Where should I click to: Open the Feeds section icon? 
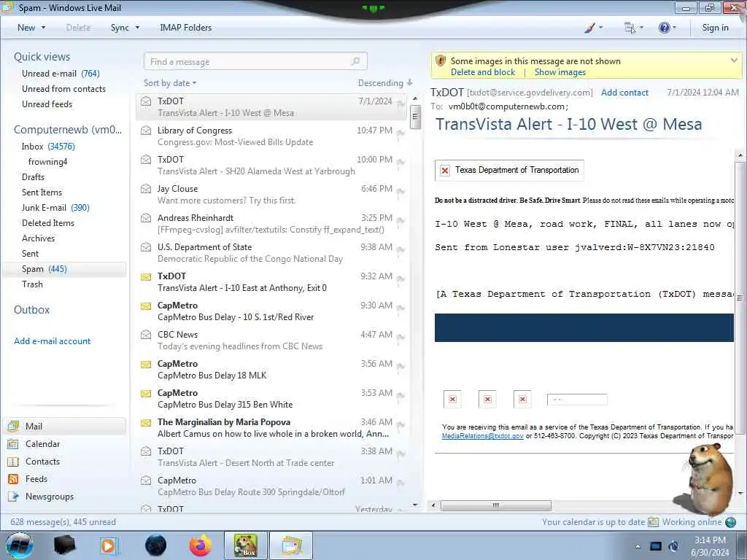coord(13,479)
